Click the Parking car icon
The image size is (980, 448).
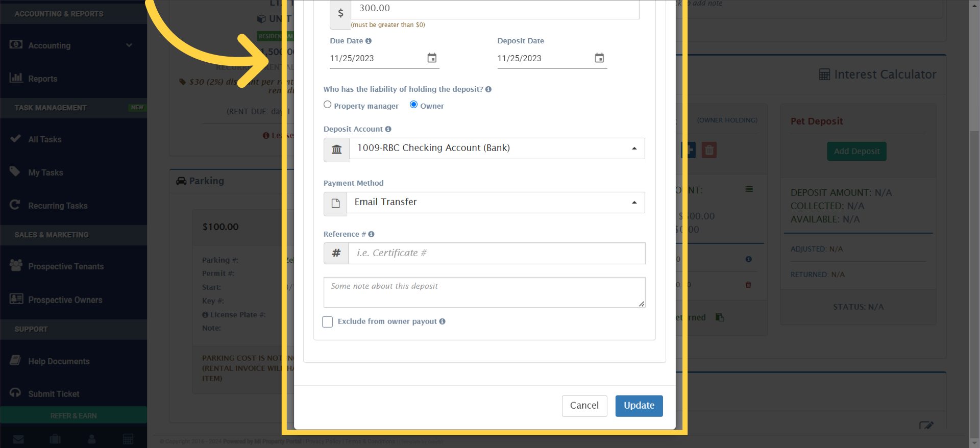181,181
